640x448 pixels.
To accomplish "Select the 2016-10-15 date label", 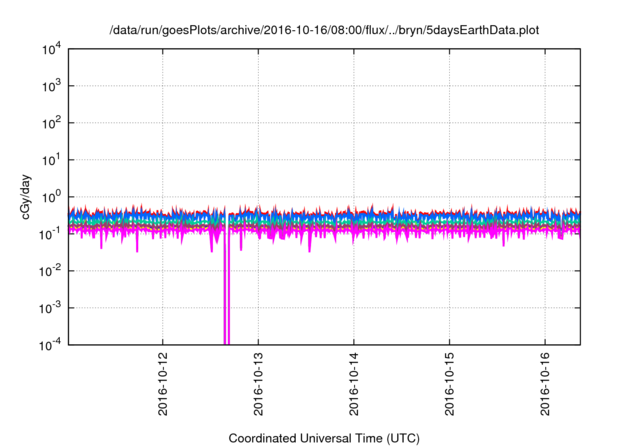I will [x=449, y=384].
